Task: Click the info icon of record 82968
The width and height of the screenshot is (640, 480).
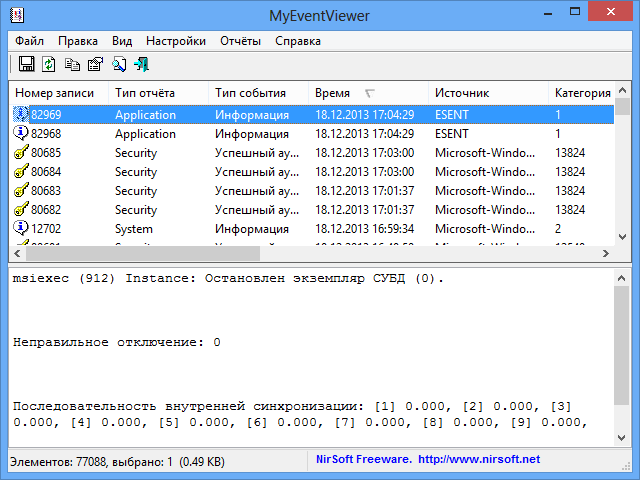Action: pos(21,133)
